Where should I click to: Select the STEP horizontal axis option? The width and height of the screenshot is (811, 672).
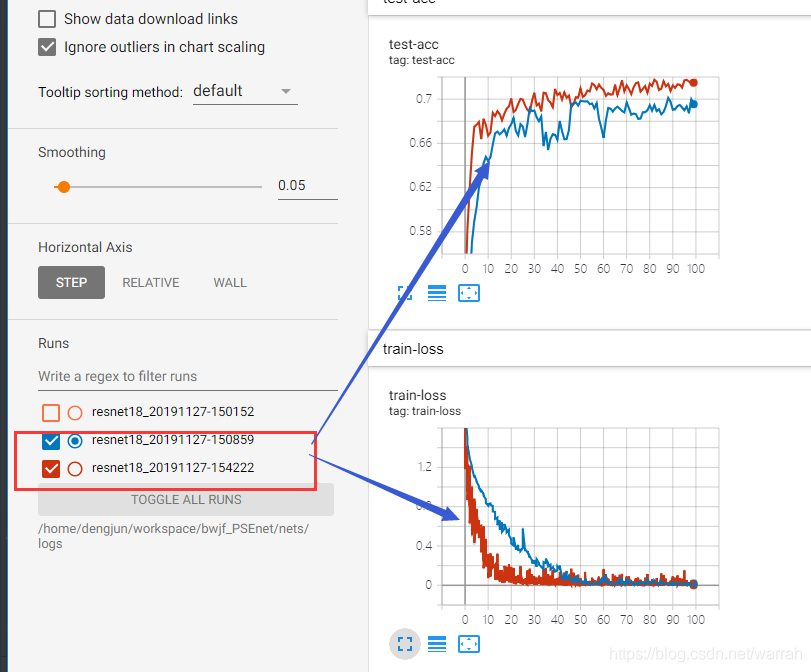(71, 283)
